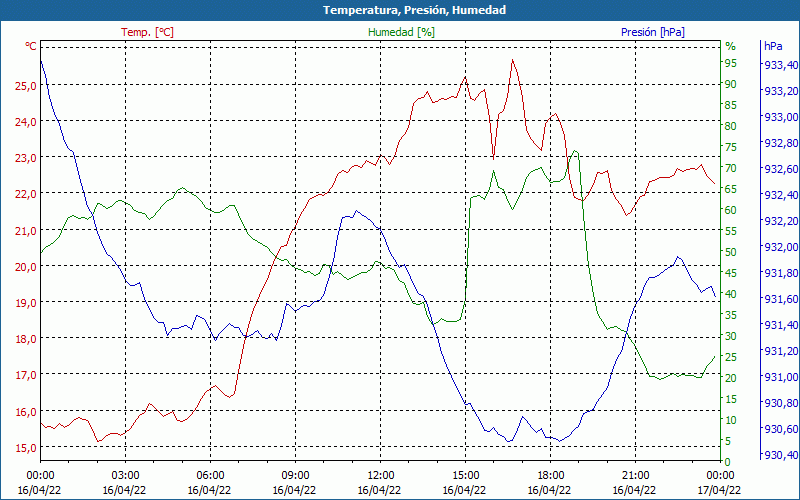Click the 930,40 pressure axis value
Image resolution: width=800 pixels, height=500 pixels.
(x=781, y=455)
